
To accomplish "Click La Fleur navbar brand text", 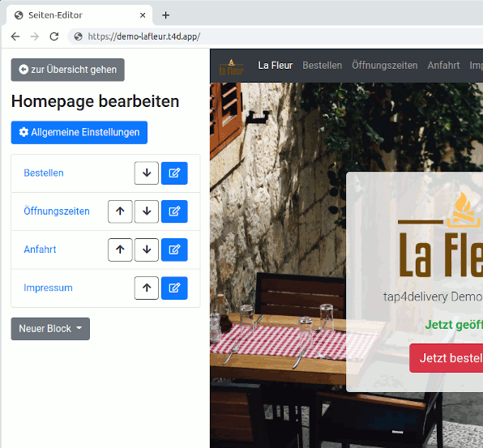I will [276, 66].
